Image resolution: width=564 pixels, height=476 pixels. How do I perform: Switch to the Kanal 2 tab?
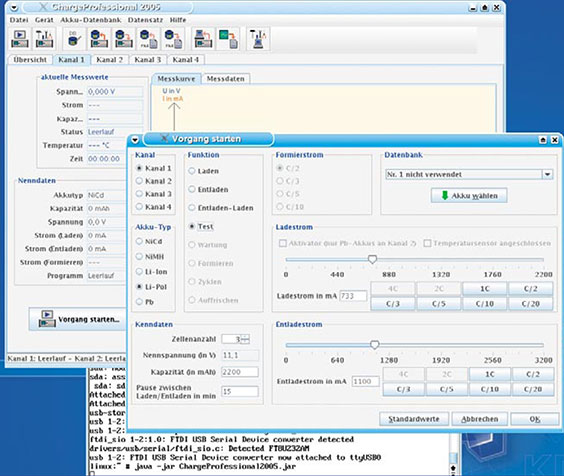109,60
